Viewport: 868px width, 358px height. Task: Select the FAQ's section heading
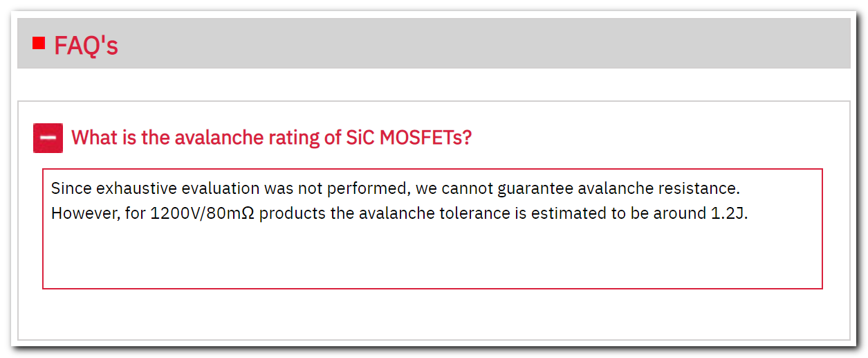tap(86, 46)
